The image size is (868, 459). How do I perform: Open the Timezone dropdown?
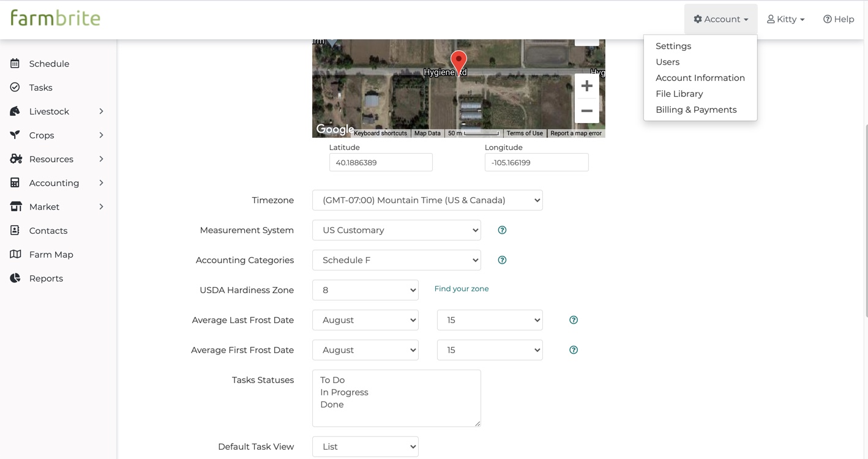[x=427, y=200]
